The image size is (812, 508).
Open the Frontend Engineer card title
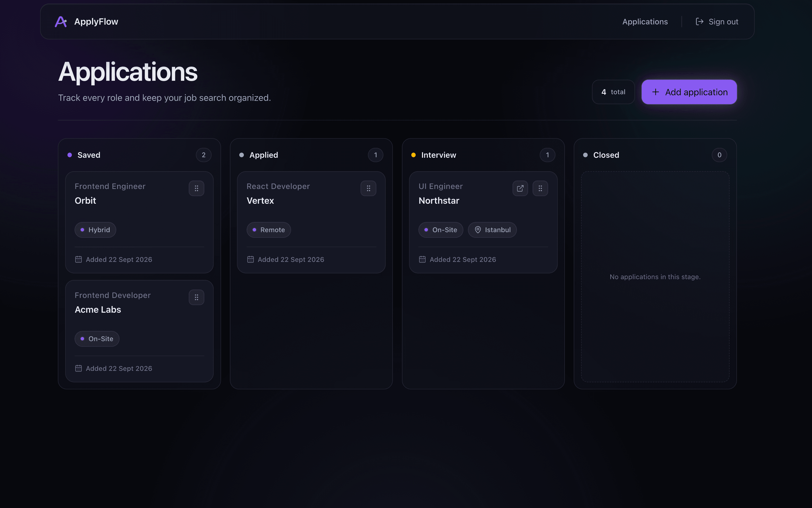[110, 186]
